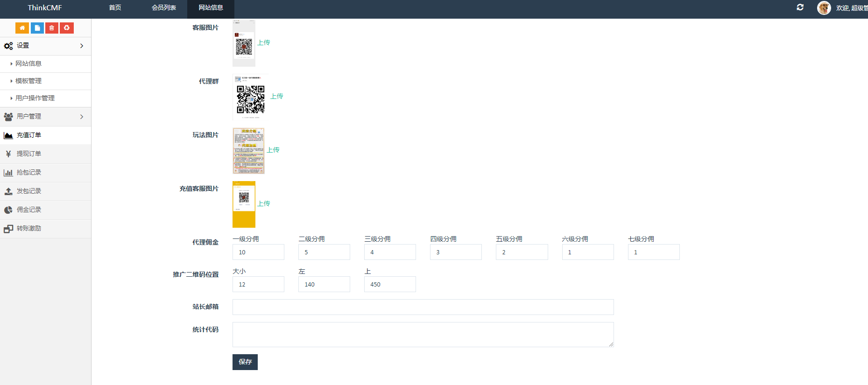This screenshot has height=385, width=868.
Task: Click the blue document shortcut icon
Action: pyautogui.click(x=37, y=28)
